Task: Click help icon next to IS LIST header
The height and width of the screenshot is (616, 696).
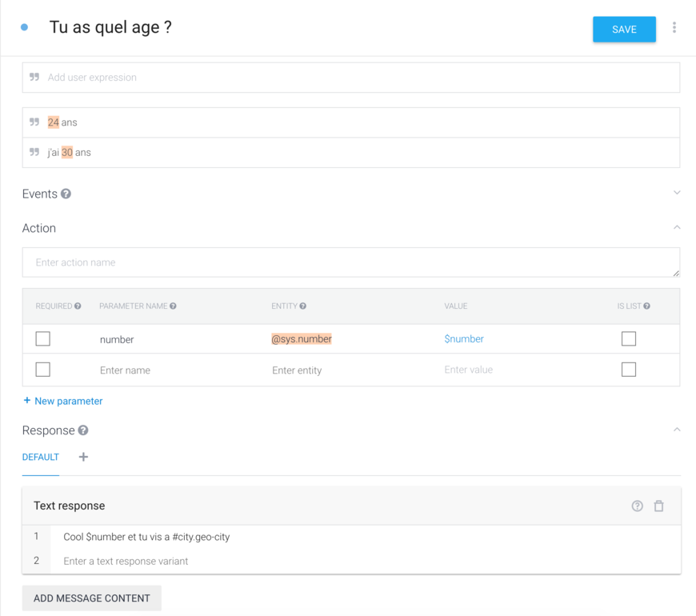Action: coord(646,306)
